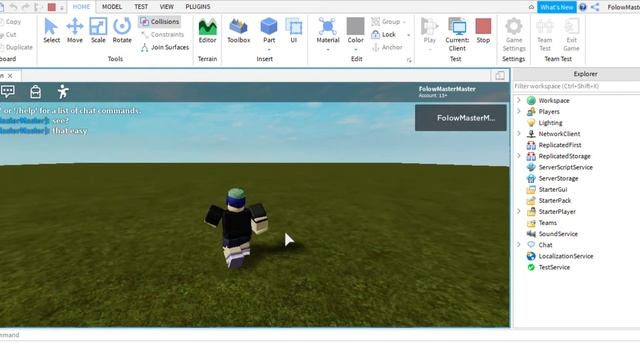This screenshot has height=360, width=640.
Task: Select ServerStorage in Explorer
Action: (x=558, y=178)
